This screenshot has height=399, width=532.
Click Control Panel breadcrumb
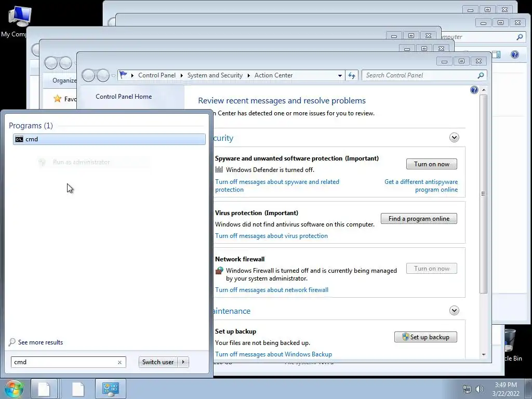coord(157,75)
